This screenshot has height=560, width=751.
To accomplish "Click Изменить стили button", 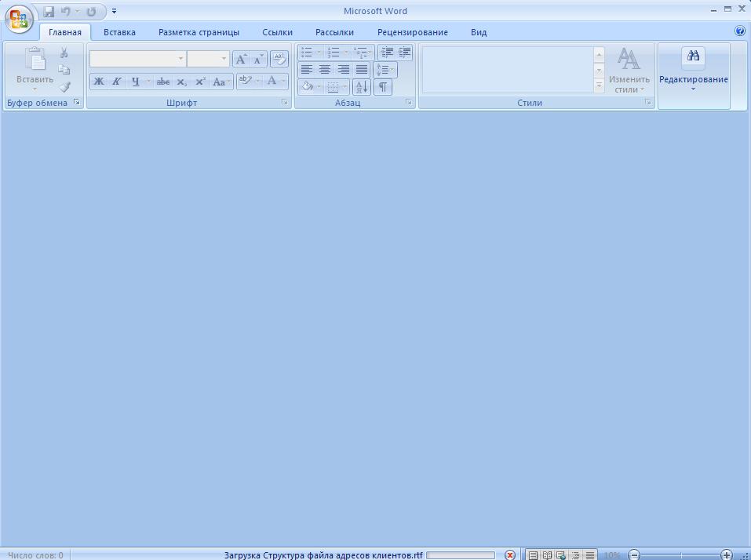I will click(629, 70).
